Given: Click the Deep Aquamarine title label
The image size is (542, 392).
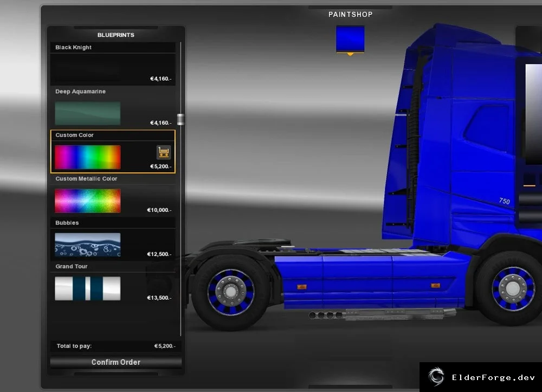Looking at the screenshot, I should tap(80, 92).
